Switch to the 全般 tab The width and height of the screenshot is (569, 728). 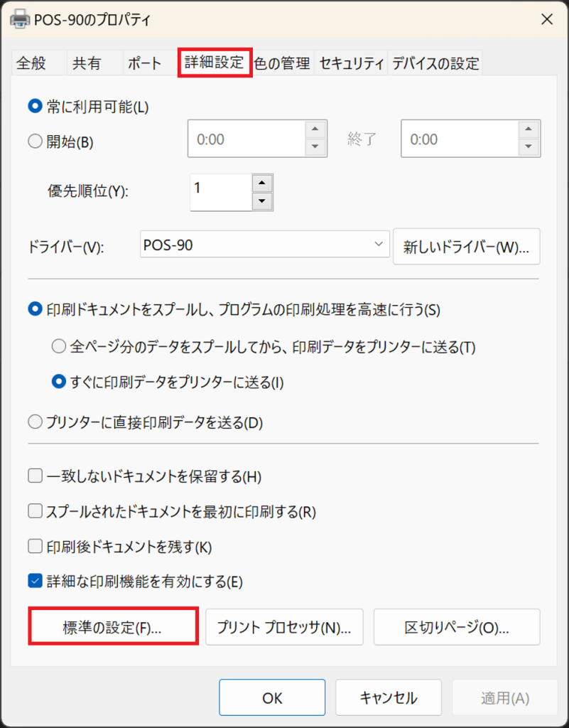(31, 63)
